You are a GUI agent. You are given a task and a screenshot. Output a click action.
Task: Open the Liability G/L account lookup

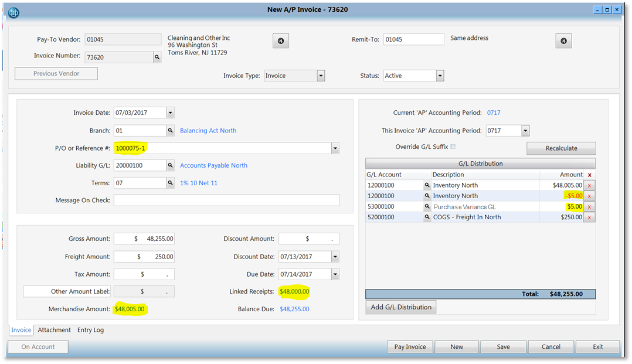coord(171,165)
